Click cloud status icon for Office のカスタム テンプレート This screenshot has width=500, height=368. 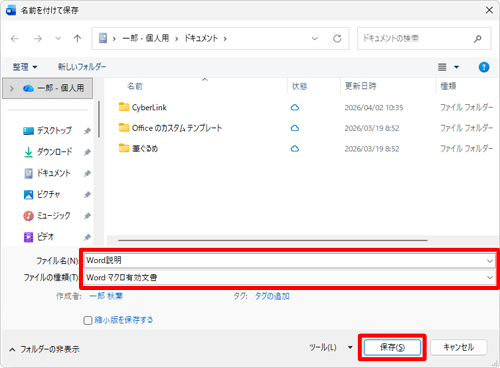coord(295,128)
